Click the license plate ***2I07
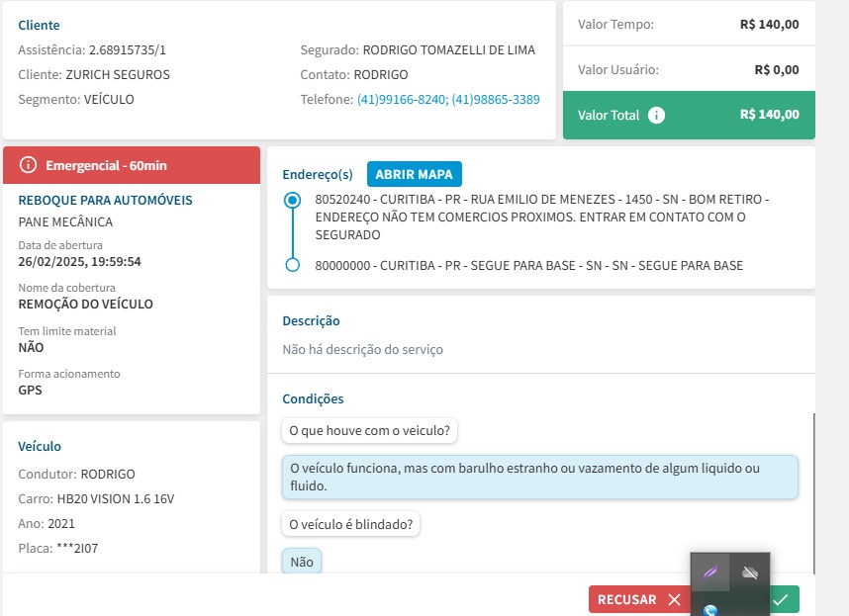The height and width of the screenshot is (616, 849). coord(77,549)
